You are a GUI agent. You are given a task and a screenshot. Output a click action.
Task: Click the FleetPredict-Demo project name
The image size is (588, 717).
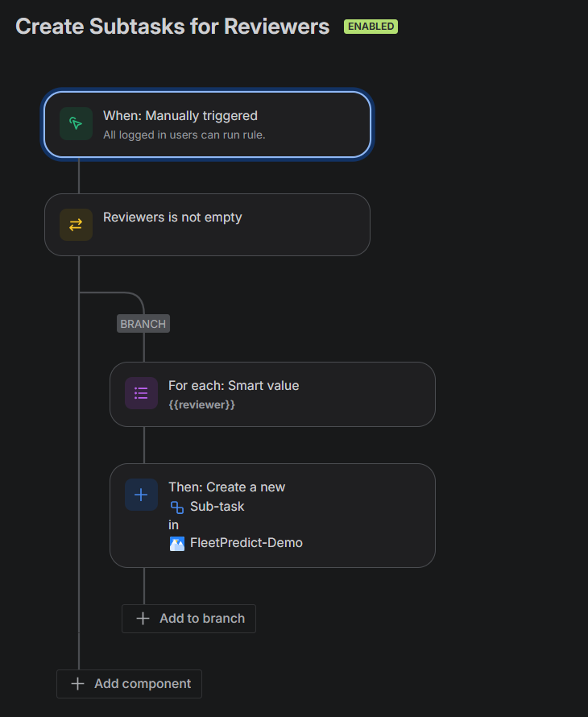[245, 543]
